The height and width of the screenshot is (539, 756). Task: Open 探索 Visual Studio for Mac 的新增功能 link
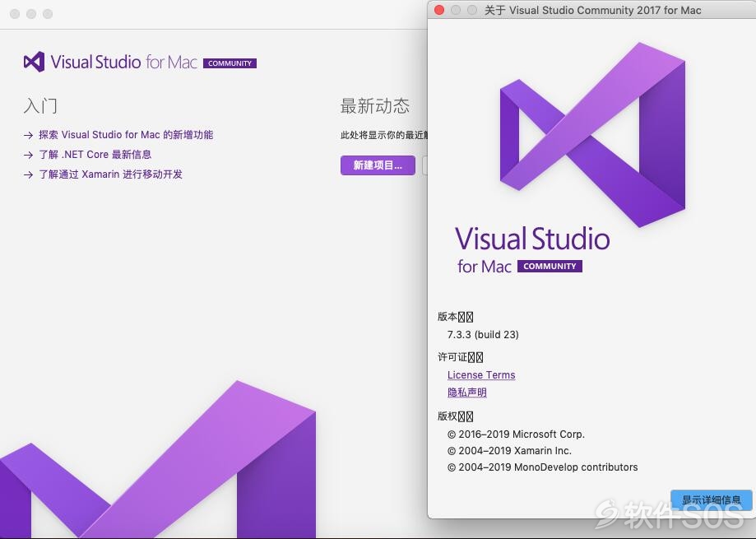tap(126, 135)
